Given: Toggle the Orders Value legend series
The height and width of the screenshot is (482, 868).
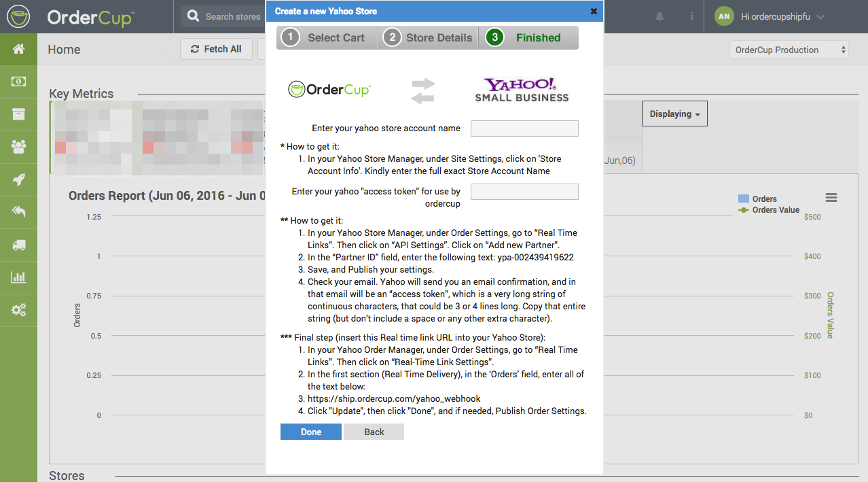Looking at the screenshot, I should pyautogui.click(x=769, y=210).
